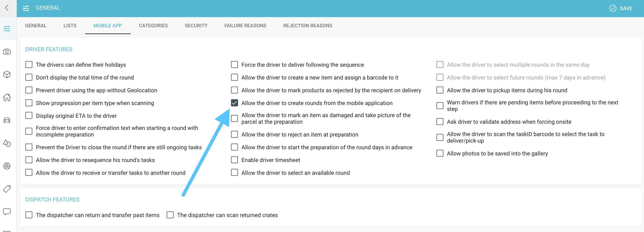Open the home icon in sidebar
The height and width of the screenshot is (232, 644).
(7, 97)
